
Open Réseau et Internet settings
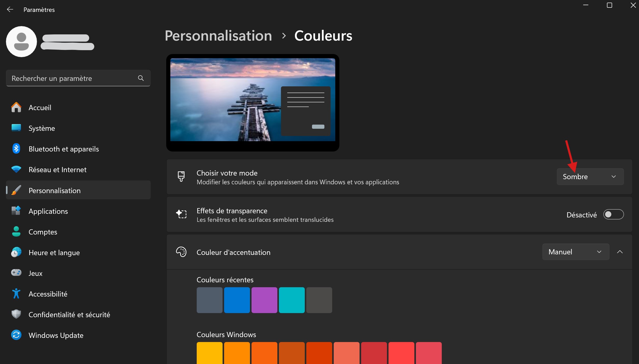point(78,169)
